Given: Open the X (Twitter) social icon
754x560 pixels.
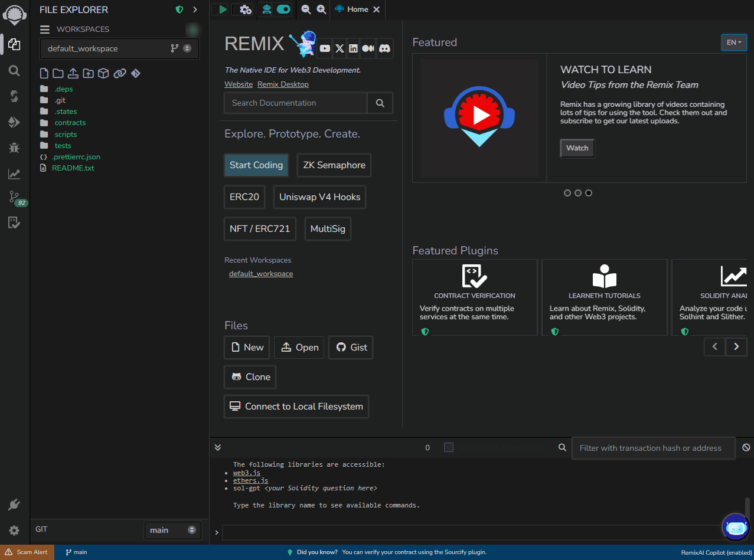Looking at the screenshot, I should point(340,48).
